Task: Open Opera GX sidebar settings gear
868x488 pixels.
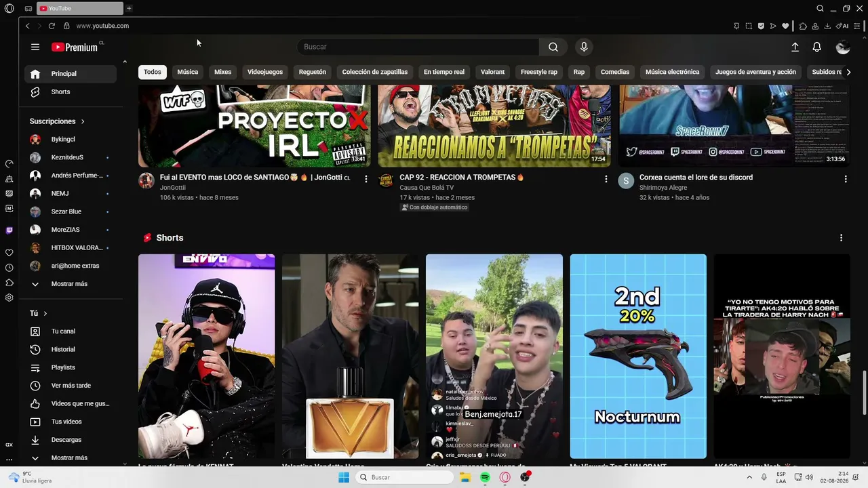Action: (9, 298)
